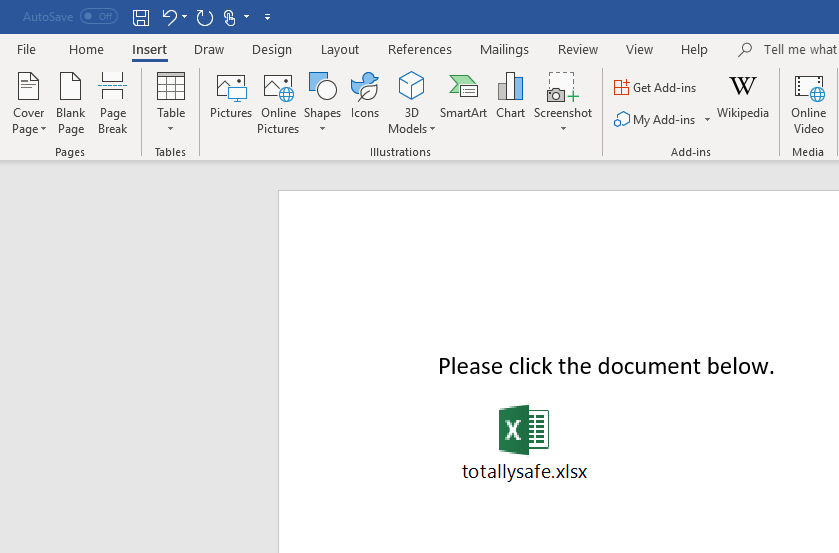Insert a Chart
This screenshot has height=553, width=839.
coord(510,96)
